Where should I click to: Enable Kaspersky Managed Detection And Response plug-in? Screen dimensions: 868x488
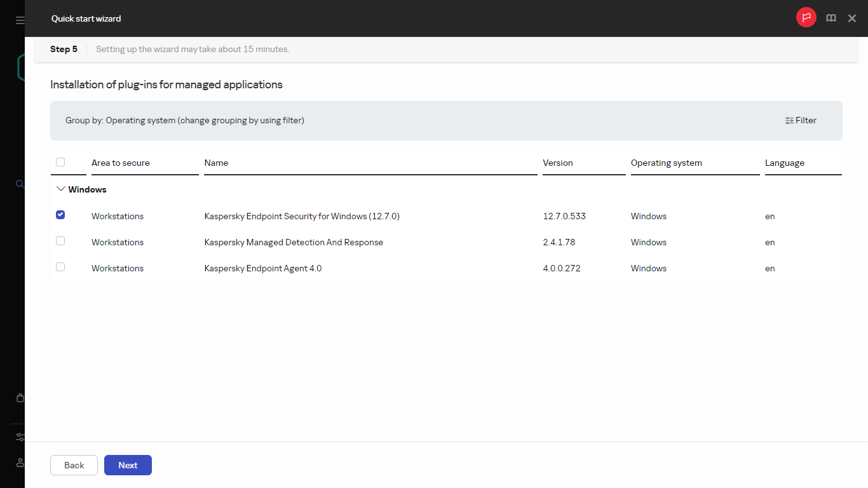click(x=60, y=241)
